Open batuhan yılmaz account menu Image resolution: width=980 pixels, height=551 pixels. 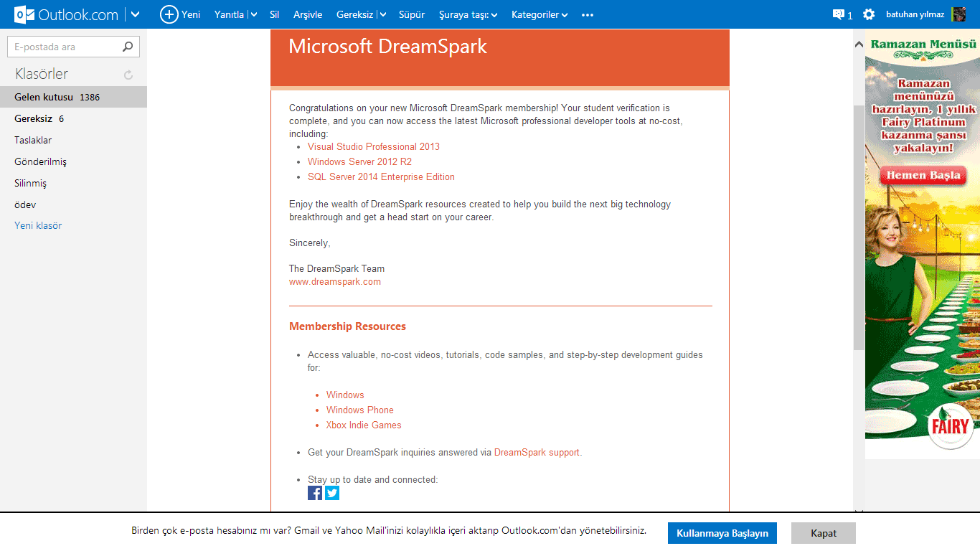pos(915,14)
